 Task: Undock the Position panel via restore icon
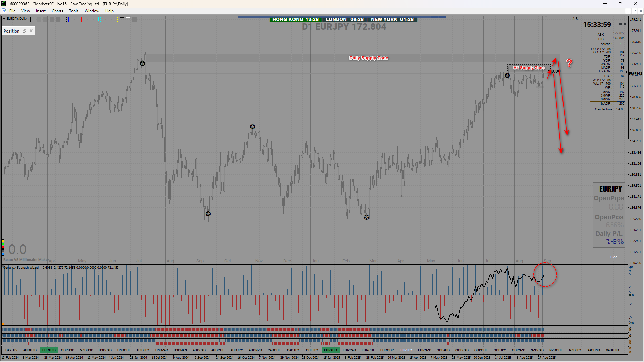24,31
